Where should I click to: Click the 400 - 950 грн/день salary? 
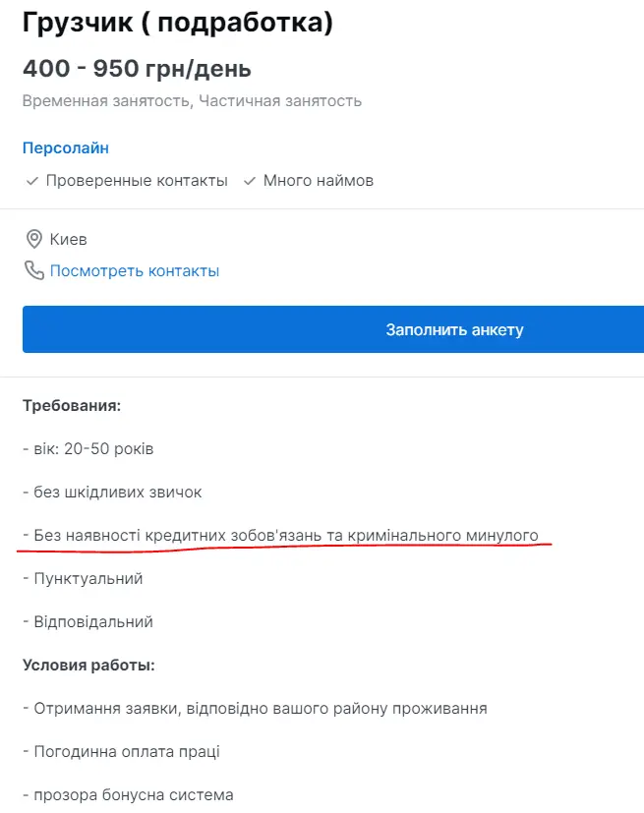tap(137, 69)
